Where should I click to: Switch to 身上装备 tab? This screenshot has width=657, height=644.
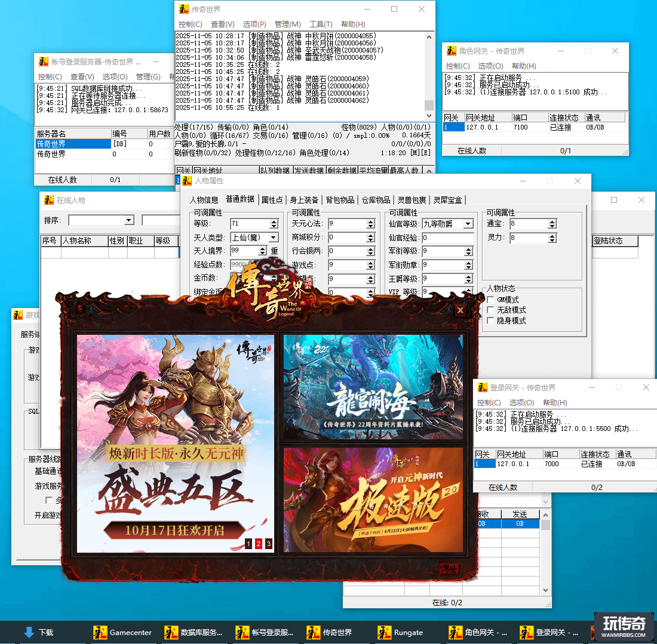[x=304, y=200]
